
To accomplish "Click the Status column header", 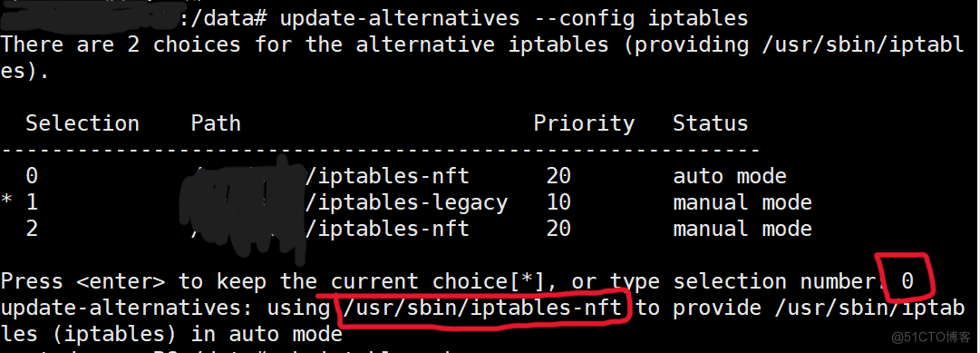I will (710, 123).
